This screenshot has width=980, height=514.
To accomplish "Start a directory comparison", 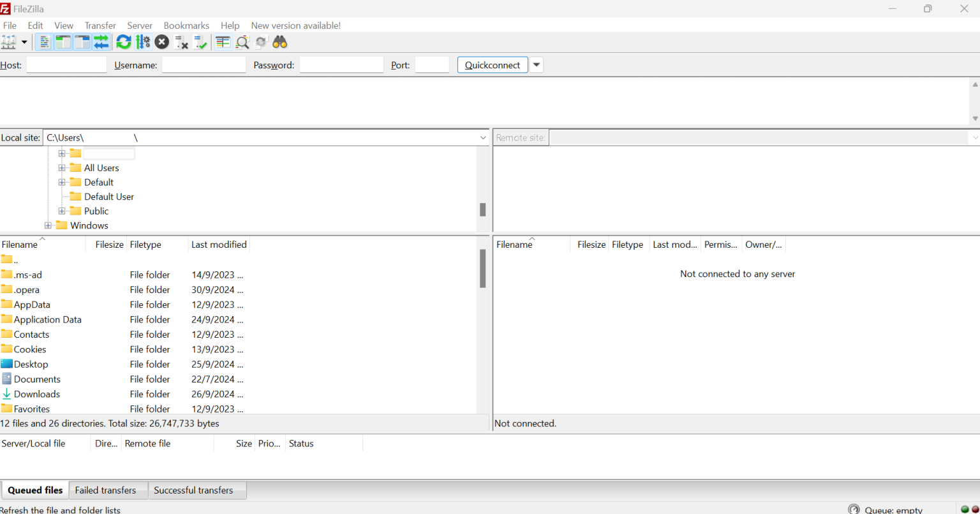I will 222,42.
